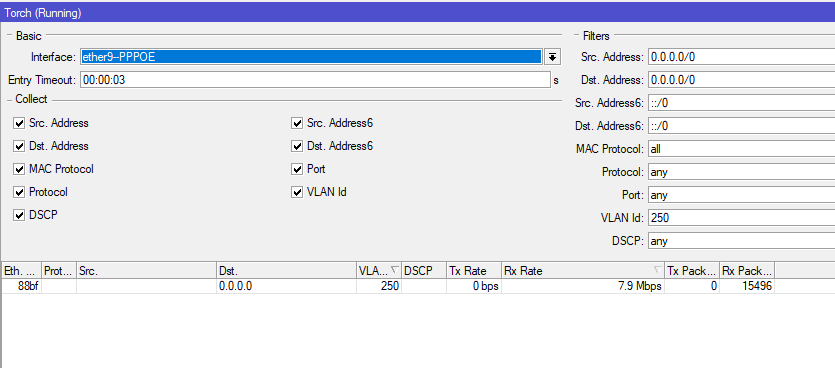Image resolution: width=835 pixels, height=368 pixels.
Task: Toggle VLAN Id collect checkbox
Action: point(297,192)
